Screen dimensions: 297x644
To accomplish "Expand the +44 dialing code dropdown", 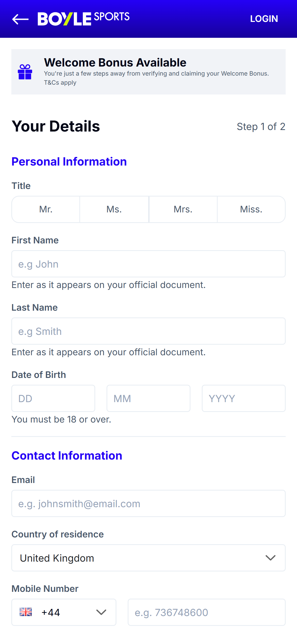I will [64, 612].
